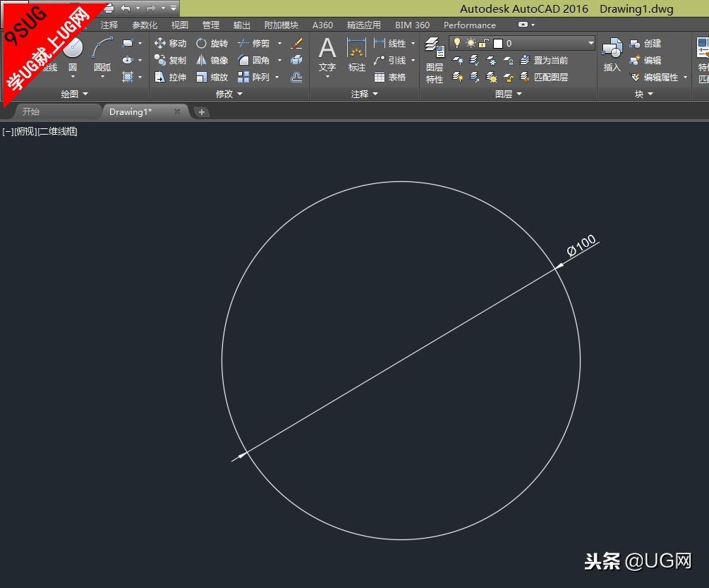Click the layer color swatch
The height and width of the screenshot is (588, 709).
coord(497,43)
